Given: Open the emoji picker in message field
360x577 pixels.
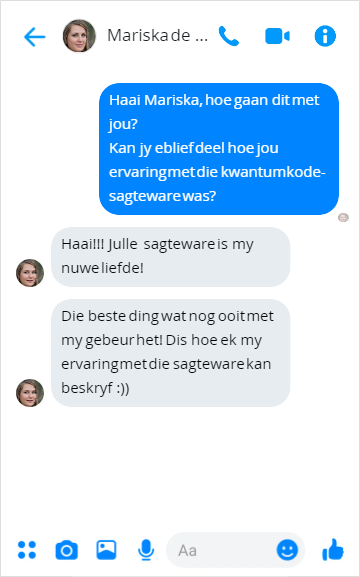Looking at the screenshot, I should pyautogui.click(x=287, y=550).
